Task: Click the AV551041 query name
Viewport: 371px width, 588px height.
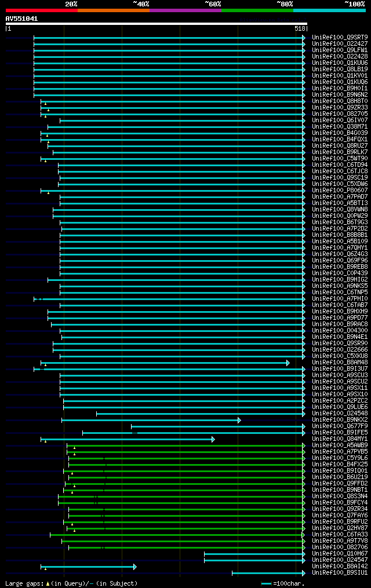Action: point(22,19)
